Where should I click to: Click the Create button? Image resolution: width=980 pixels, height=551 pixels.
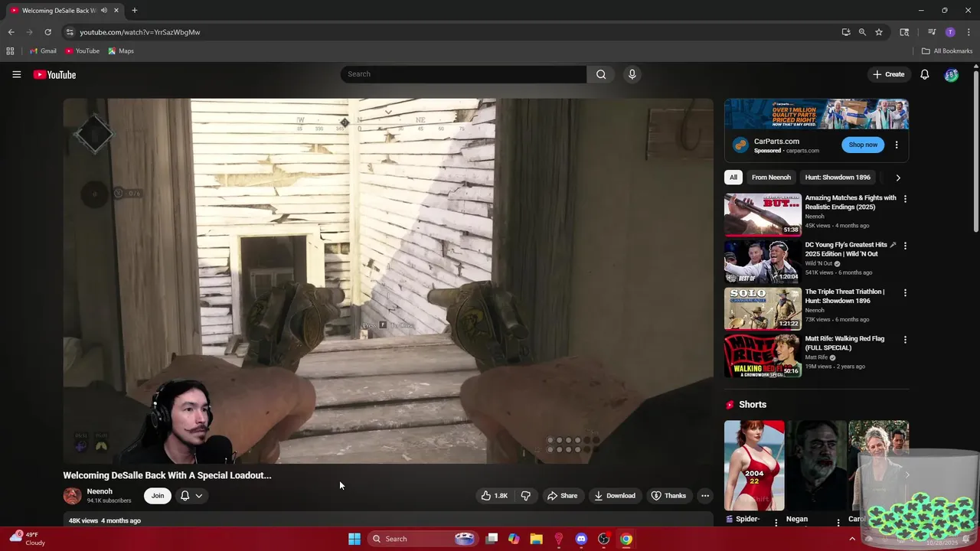pos(889,74)
